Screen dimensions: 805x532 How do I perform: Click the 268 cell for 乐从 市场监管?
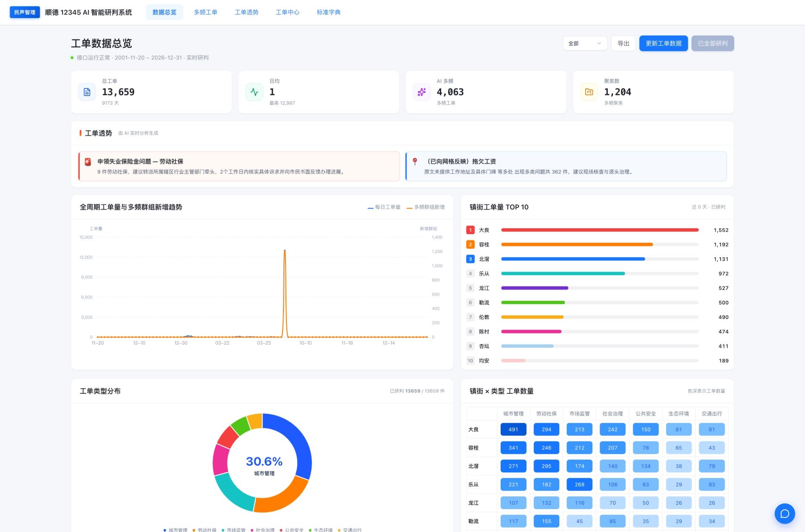[579, 485]
